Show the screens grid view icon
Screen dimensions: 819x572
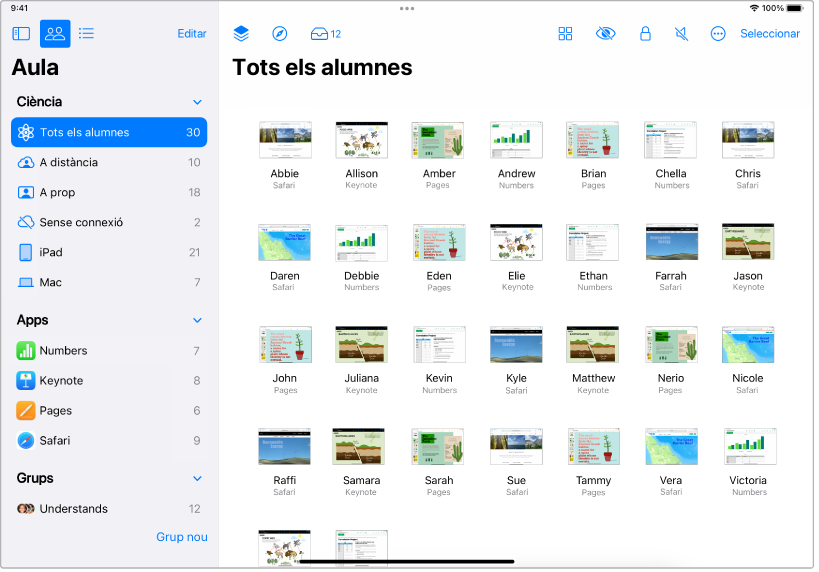pos(565,34)
